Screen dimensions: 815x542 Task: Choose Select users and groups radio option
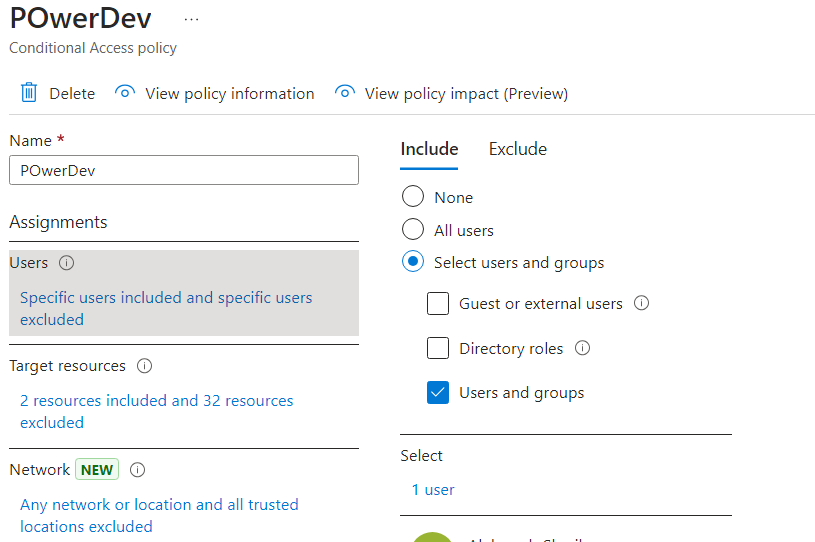[412, 262]
